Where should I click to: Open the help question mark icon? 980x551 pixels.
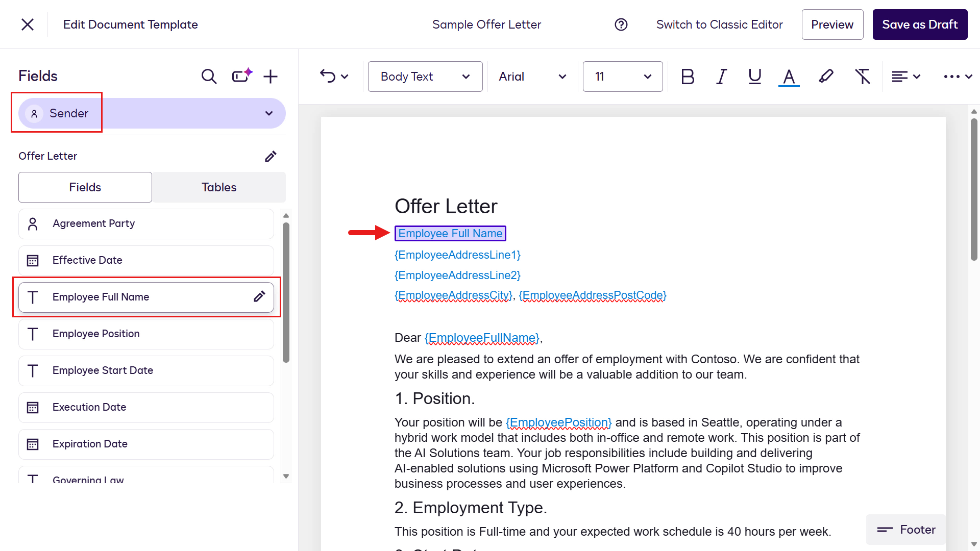621,24
